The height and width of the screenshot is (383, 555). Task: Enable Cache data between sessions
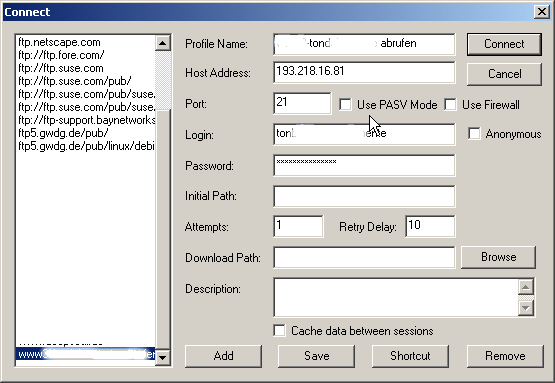(x=279, y=331)
